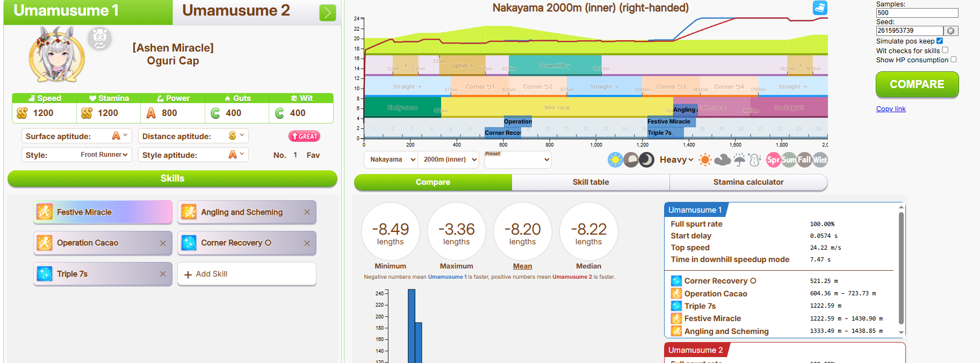Remove Operation Cacao skill
The width and height of the screenshot is (980, 363).
[163, 243]
